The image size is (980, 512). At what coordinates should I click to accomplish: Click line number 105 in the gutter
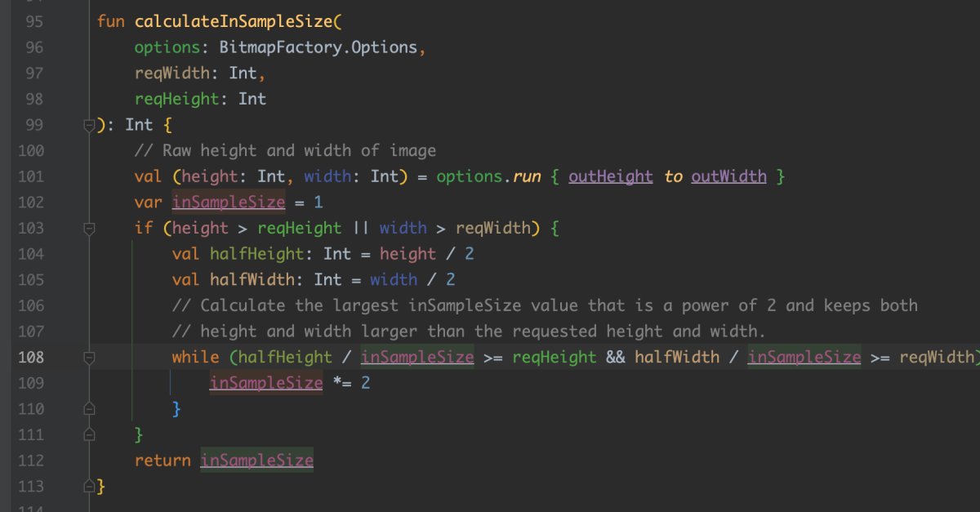click(30, 280)
